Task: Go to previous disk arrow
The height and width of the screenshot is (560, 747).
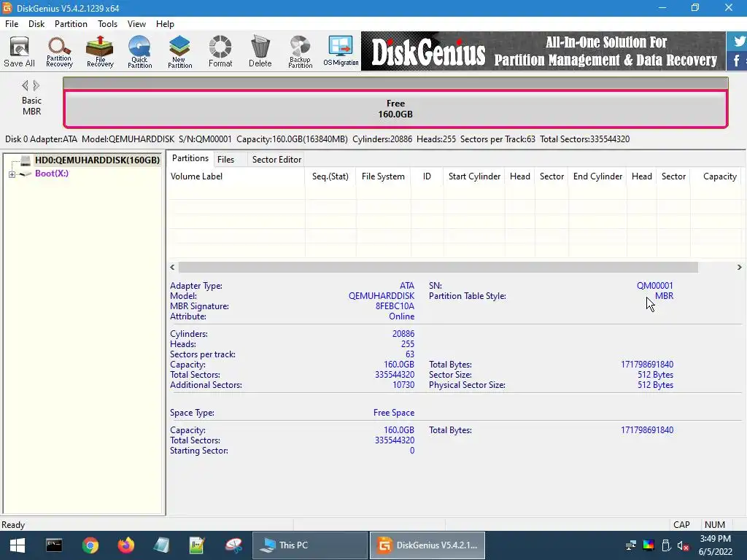Action: pos(25,86)
